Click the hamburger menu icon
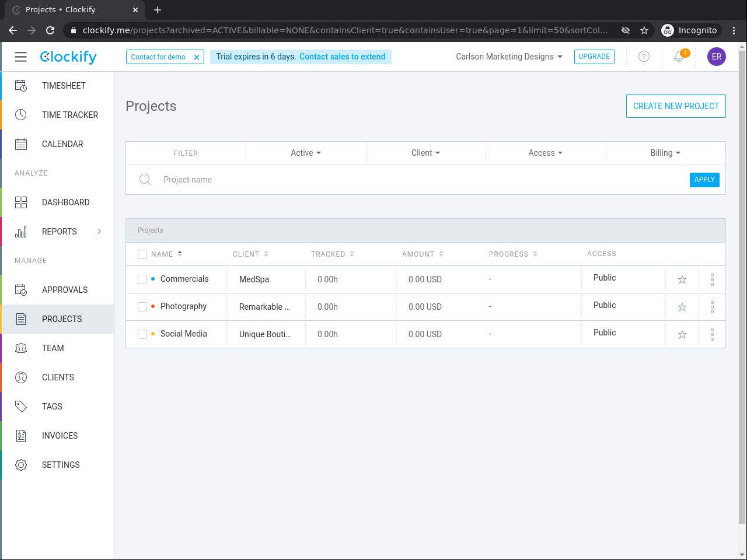The width and height of the screenshot is (747, 560). [x=21, y=57]
